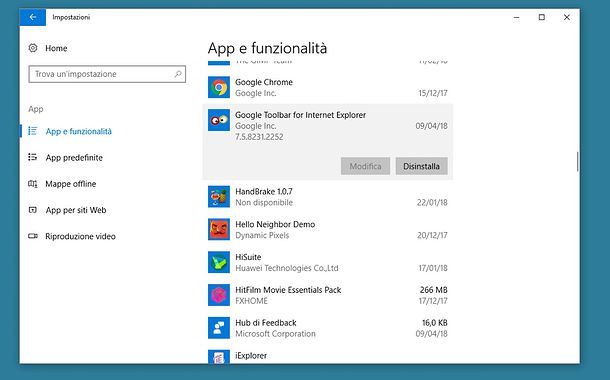Click the Google Toolbar app icon
Image resolution: width=610 pixels, height=380 pixels.
(219, 120)
